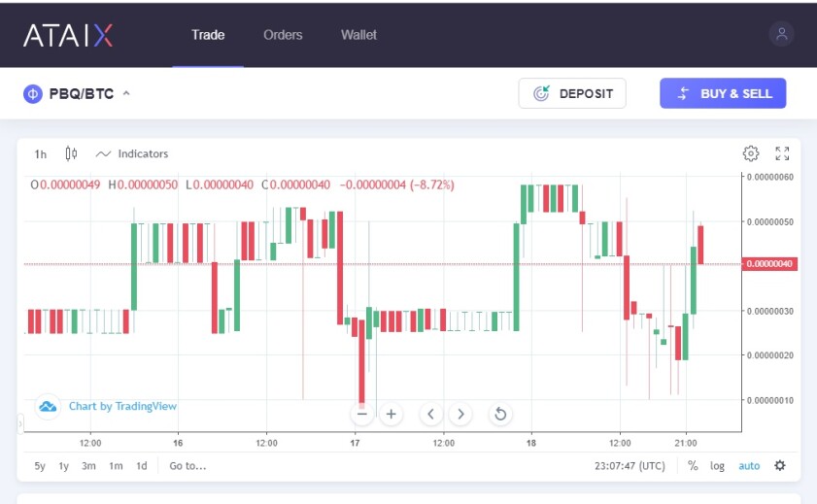Click the TradingView cloud logo

click(x=48, y=406)
